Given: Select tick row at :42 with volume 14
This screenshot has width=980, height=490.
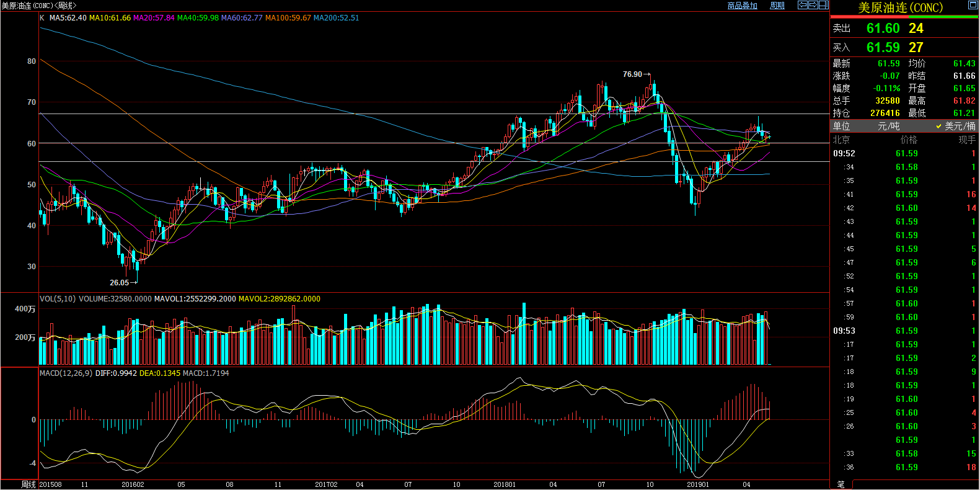Looking at the screenshot, I should (x=904, y=208).
